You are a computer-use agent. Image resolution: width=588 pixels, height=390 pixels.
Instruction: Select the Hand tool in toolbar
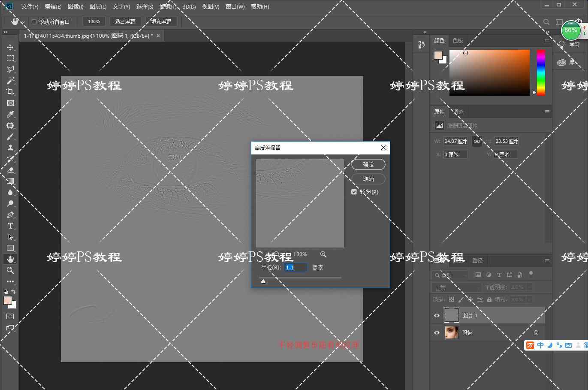pyautogui.click(x=10, y=259)
